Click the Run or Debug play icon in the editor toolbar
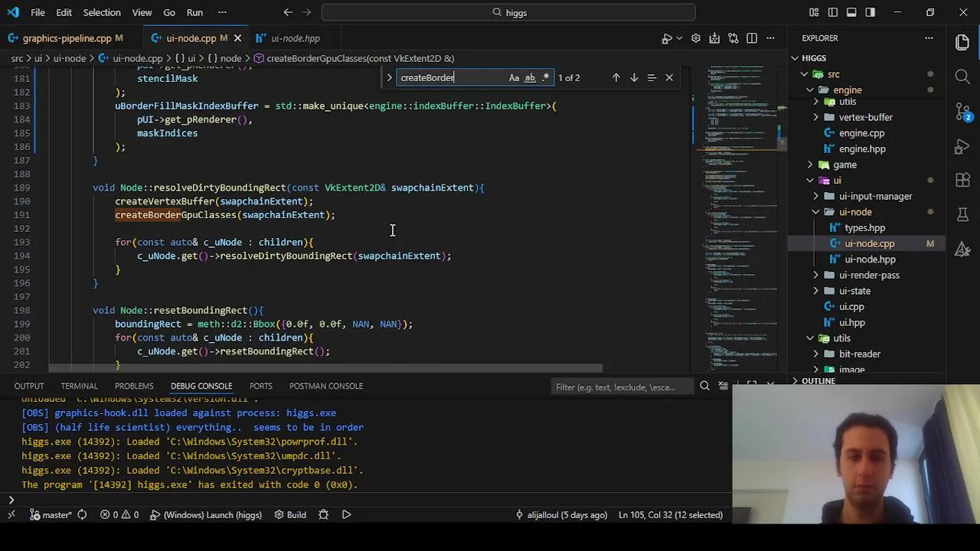Screen dimensions: 980x551 click(x=666, y=38)
